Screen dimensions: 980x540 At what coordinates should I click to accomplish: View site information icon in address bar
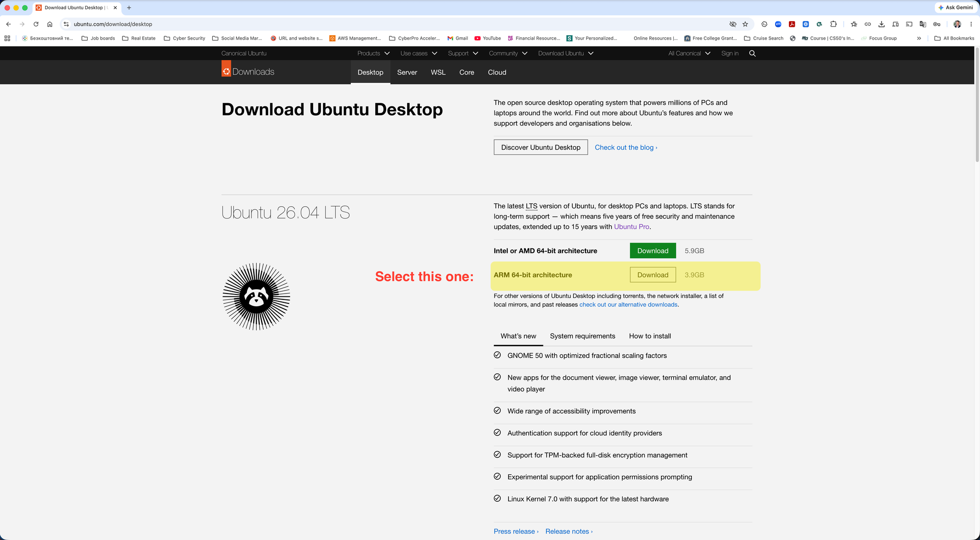[x=66, y=24]
